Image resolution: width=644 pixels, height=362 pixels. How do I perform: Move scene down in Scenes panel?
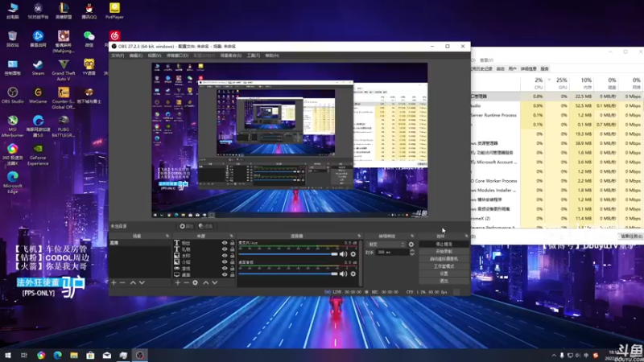tap(142, 283)
